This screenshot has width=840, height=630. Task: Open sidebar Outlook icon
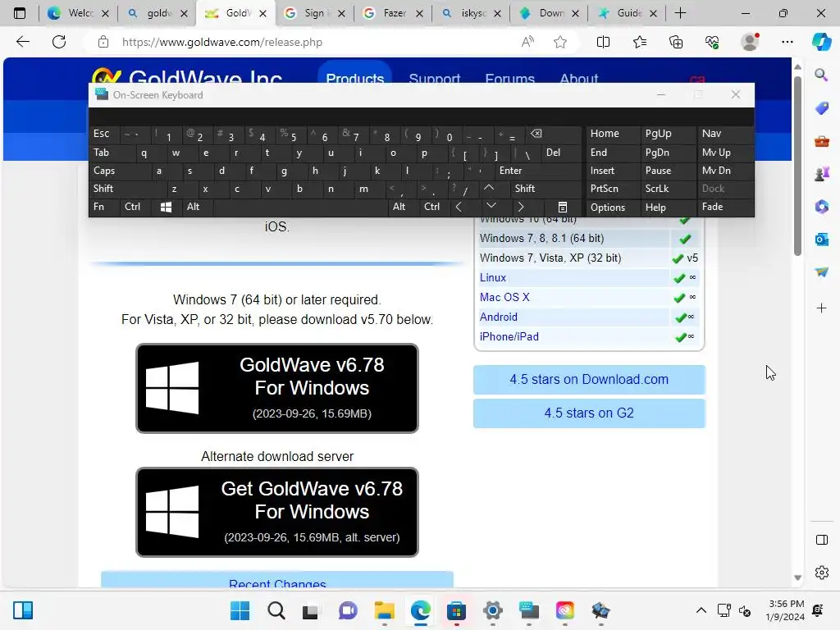coord(821,240)
